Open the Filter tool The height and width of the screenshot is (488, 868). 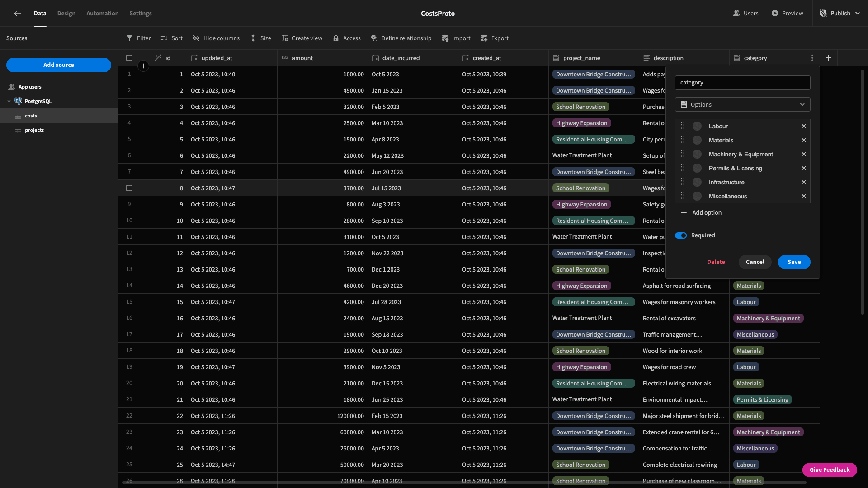point(138,38)
